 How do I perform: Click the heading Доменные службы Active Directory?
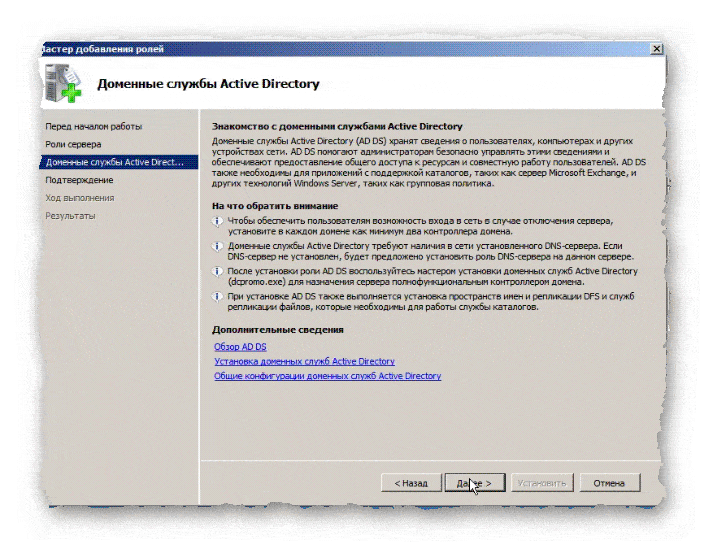coord(208,84)
